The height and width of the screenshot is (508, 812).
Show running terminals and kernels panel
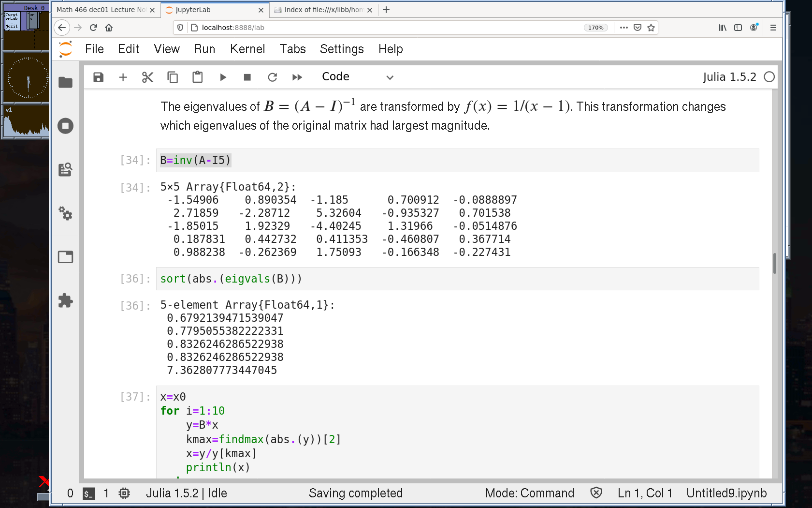65,126
